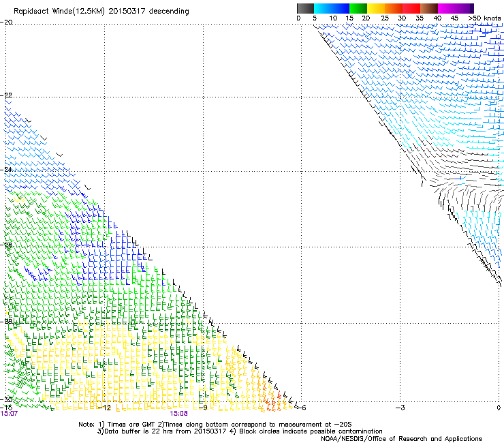Click the purple '15:07' time label
The height and width of the screenshot is (443, 504).
click(x=9, y=414)
